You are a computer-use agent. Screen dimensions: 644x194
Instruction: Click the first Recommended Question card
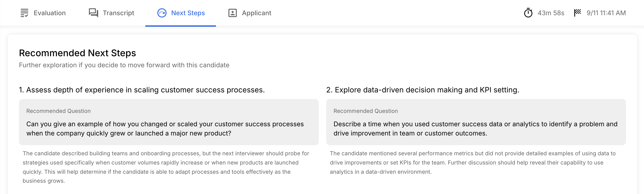pos(169,122)
